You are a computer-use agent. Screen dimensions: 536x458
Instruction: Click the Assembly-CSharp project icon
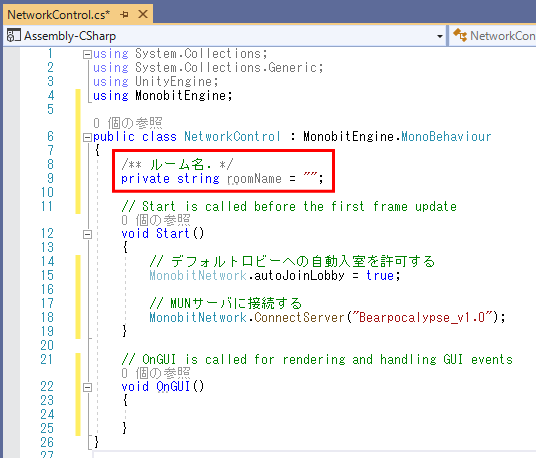tap(14, 36)
